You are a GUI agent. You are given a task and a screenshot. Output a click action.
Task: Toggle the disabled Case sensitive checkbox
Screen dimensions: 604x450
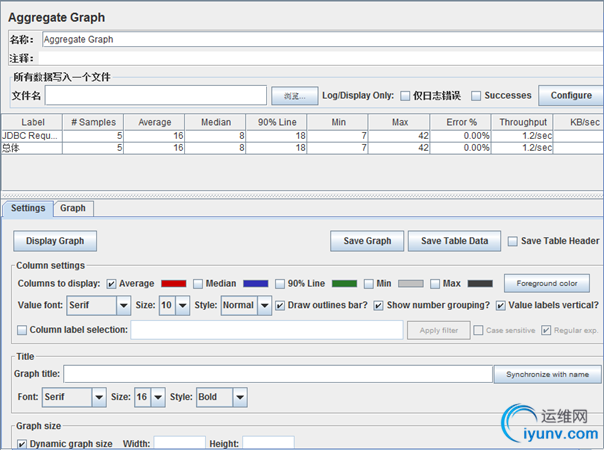pyautogui.click(x=478, y=330)
